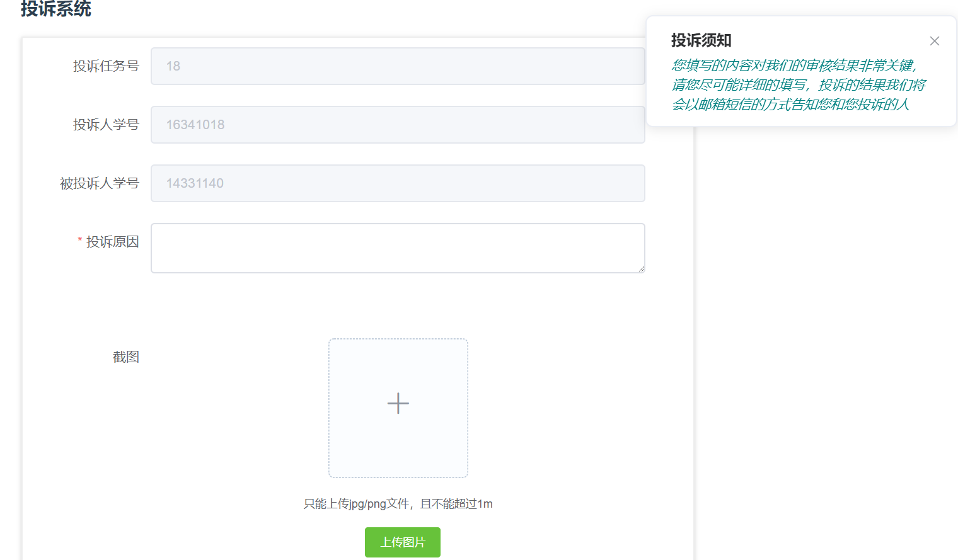Viewport: 958px width, 560px height.
Task: Click the 投诉任务号 label
Action: 105,66
